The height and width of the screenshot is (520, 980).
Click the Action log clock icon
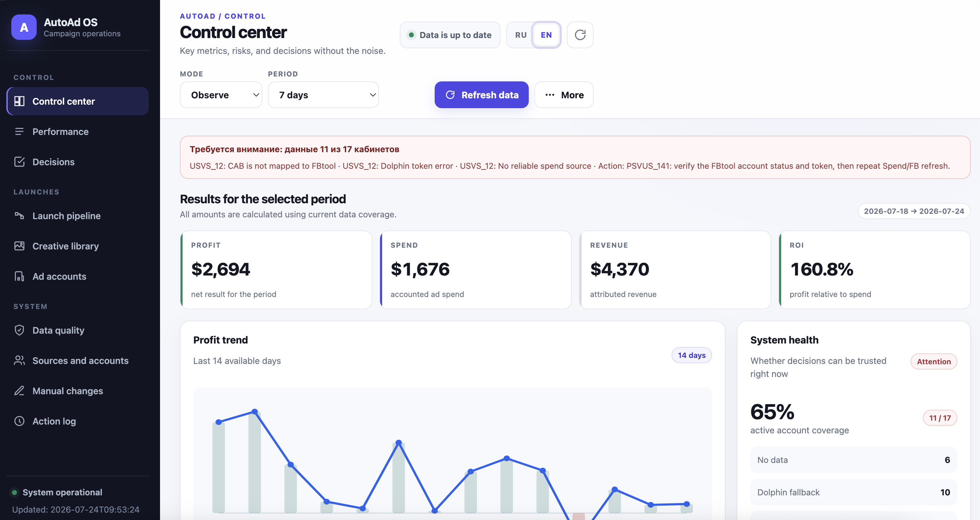pos(19,421)
